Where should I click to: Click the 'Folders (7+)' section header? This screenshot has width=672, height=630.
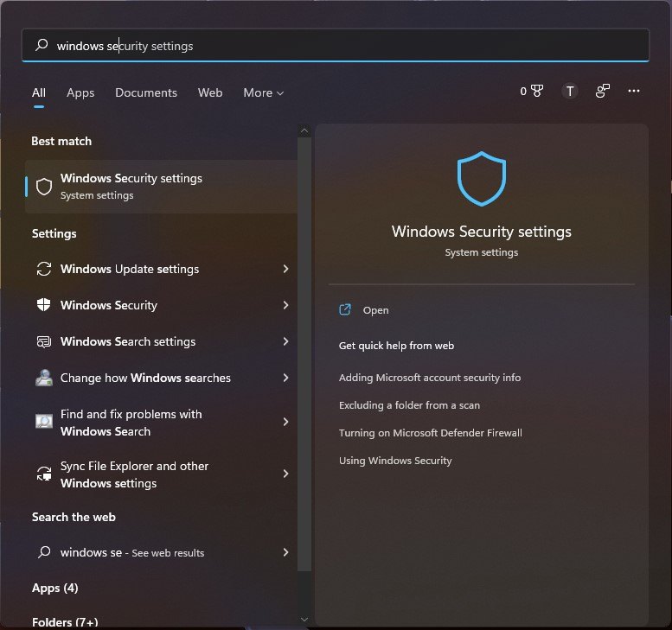click(x=65, y=622)
